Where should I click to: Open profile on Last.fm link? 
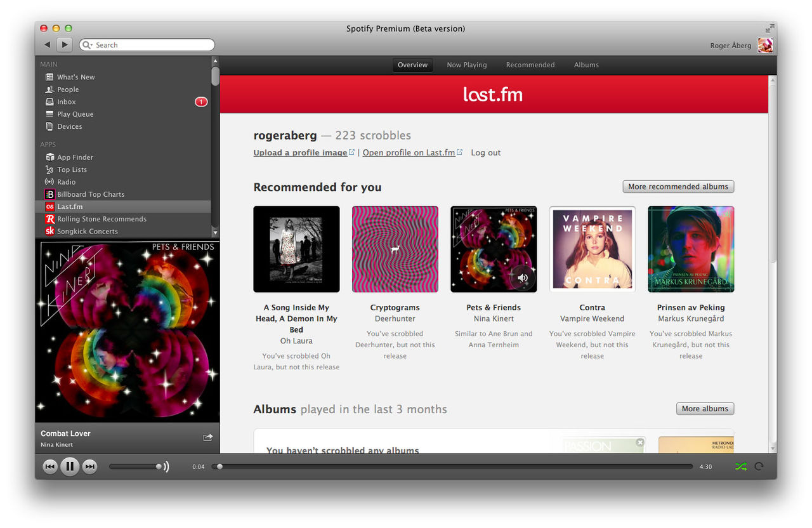point(409,152)
